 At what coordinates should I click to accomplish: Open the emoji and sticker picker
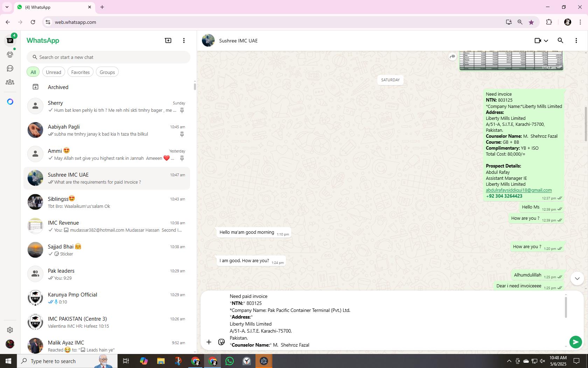pyautogui.click(x=222, y=342)
